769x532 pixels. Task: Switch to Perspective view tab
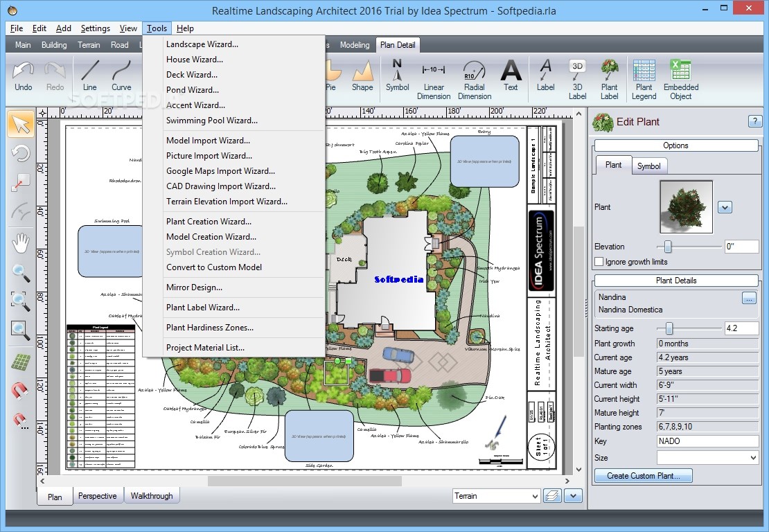pyautogui.click(x=98, y=496)
